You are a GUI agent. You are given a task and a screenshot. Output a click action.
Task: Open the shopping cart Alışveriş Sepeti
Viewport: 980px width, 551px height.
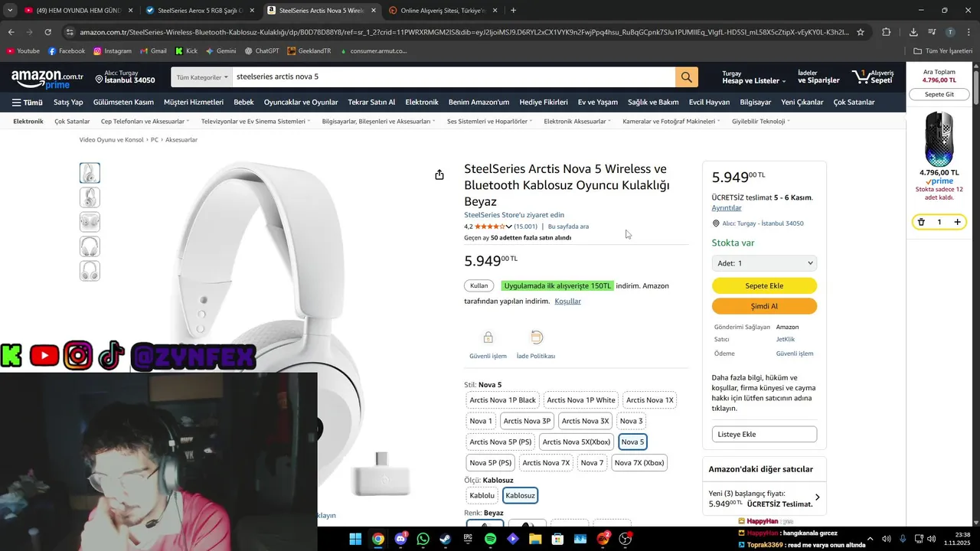tap(873, 77)
